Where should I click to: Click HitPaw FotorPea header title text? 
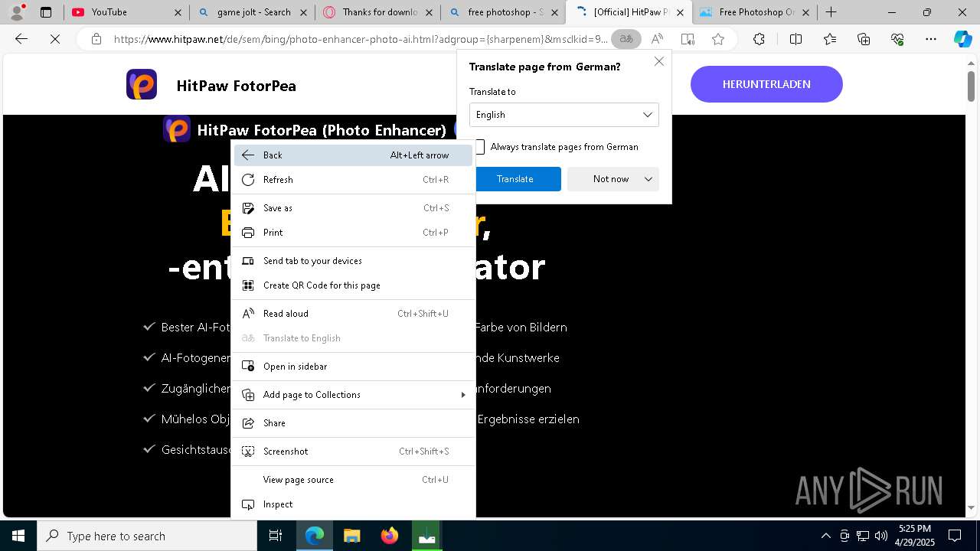236,86
